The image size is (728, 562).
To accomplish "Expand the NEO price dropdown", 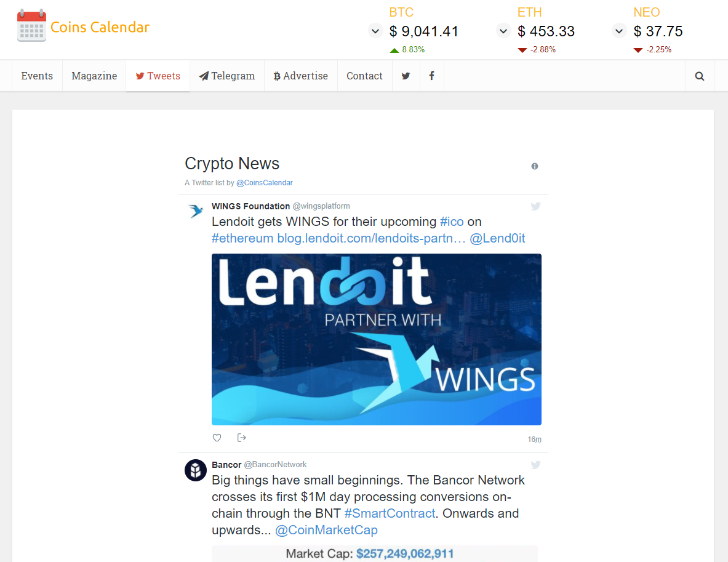I will 618,30.
